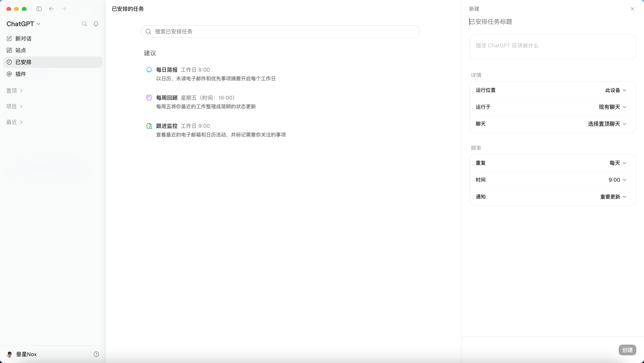Click description 以日历、未读电子邮件和优先事项摘要开启每个工作日
The height and width of the screenshot is (363, 644).
point(216,79)
